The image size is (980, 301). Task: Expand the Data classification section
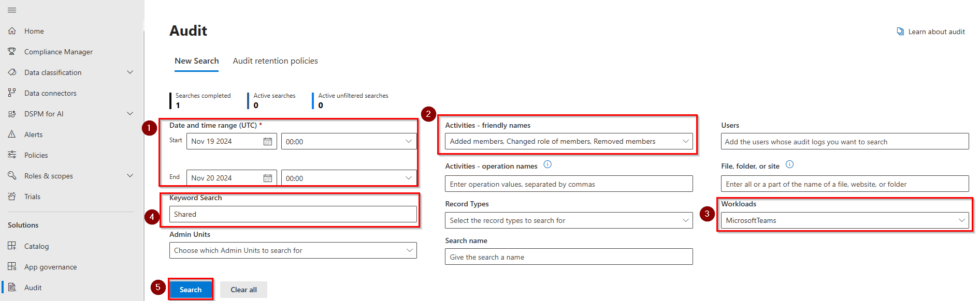click(130, 72)
